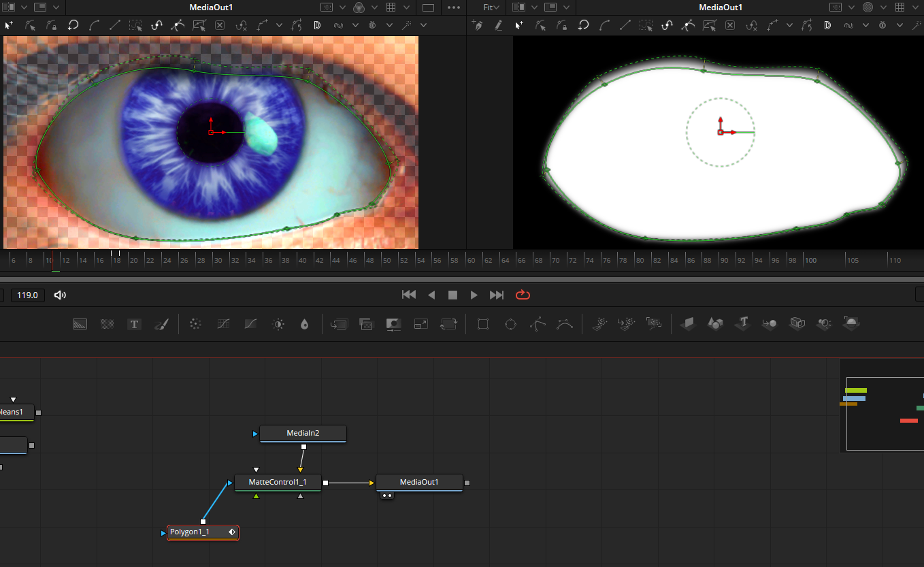Expand left viewer grid guides dropdown
The width and height of the screenshot is (924, 567).
tap(406, 7)
